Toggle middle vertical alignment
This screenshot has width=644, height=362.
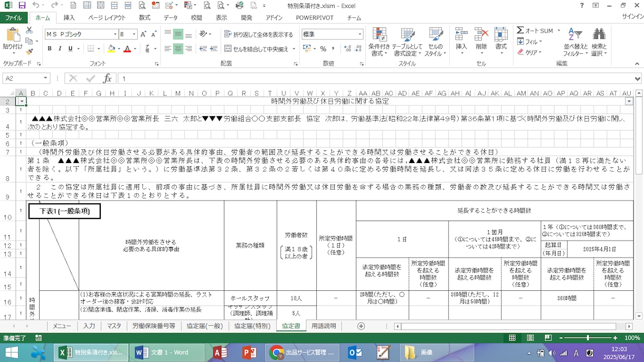click(178, 34)
